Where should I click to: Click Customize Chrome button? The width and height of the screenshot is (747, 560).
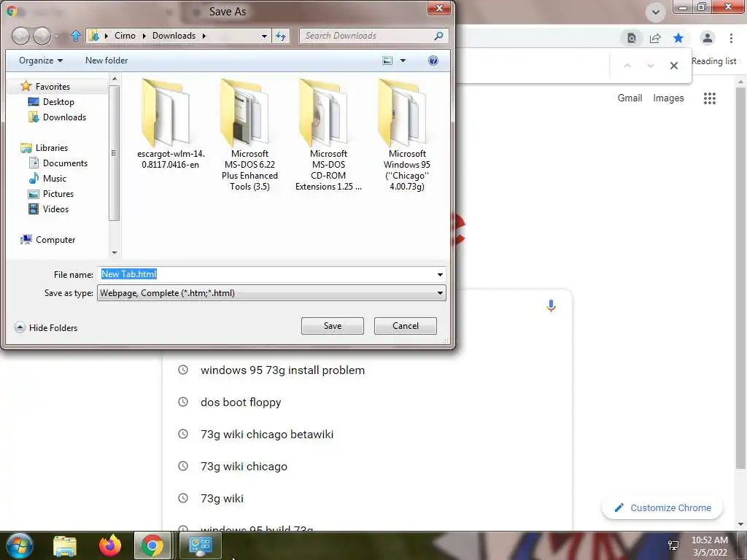coord(662,507)
